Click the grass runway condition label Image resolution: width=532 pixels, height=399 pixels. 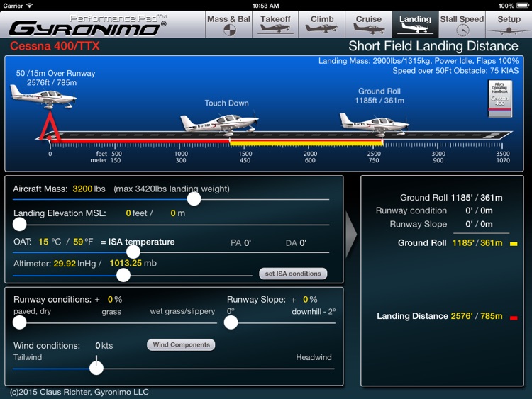pos(111,312)
